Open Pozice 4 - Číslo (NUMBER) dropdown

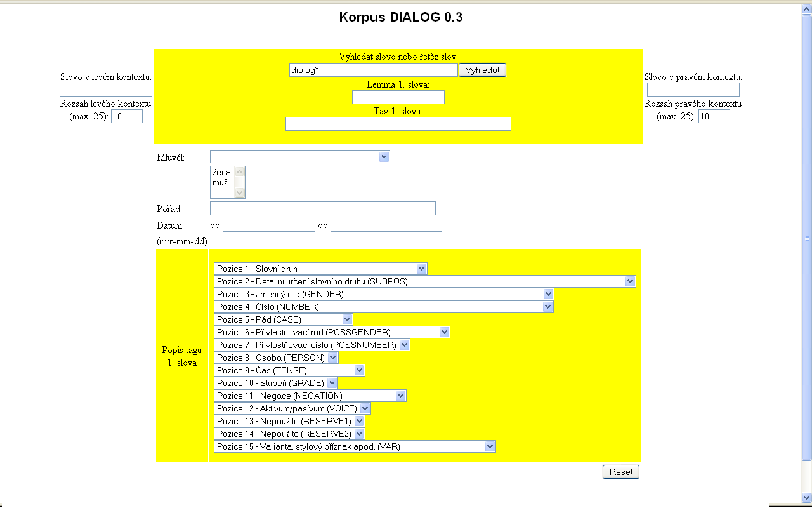pyautogui.click(x=384, y=307)
